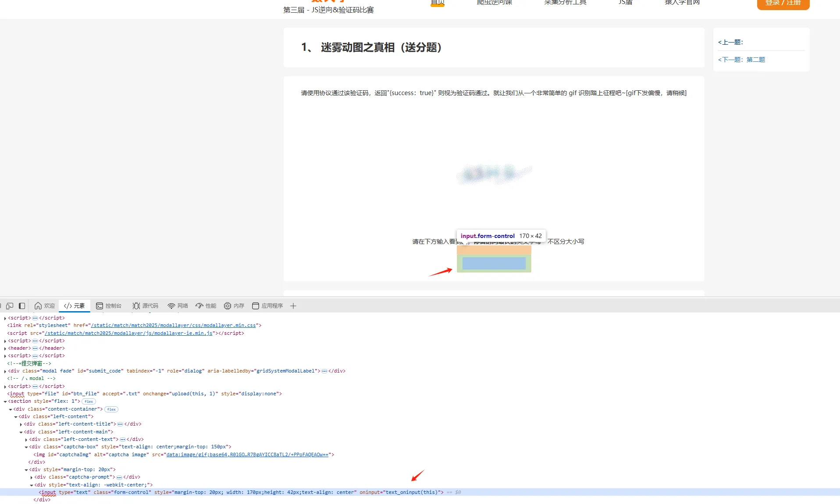
Task: Expand the header element node
Action: point(5,348)
